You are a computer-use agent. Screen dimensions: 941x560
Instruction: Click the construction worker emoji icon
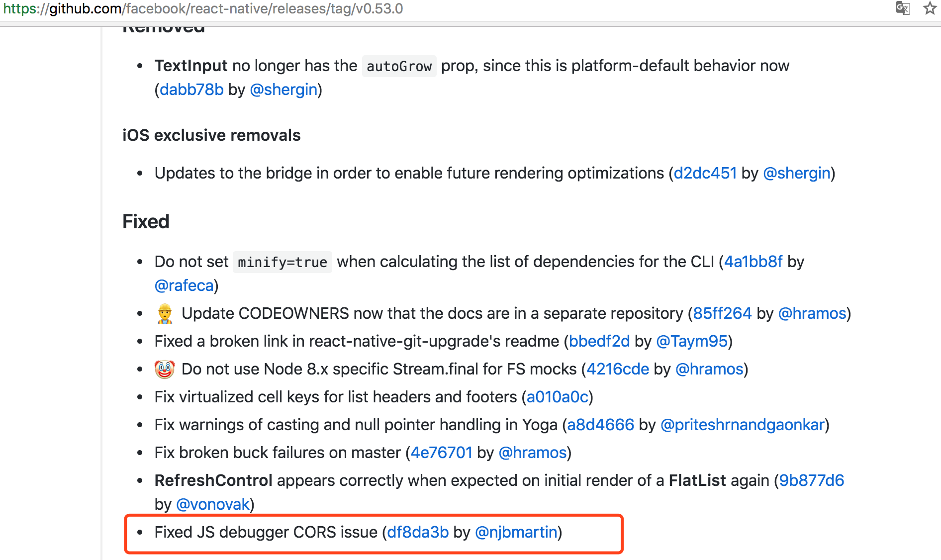165,314
